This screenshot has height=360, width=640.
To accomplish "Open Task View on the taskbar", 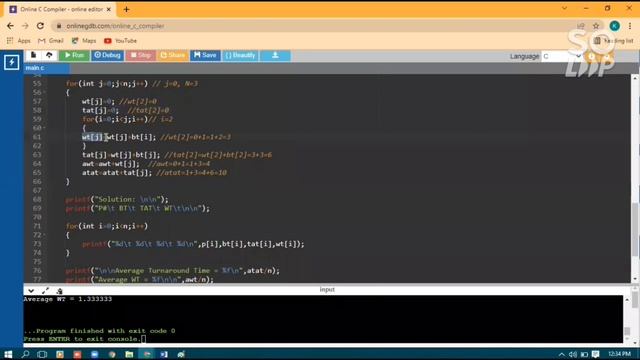I will tap(42, 354).
